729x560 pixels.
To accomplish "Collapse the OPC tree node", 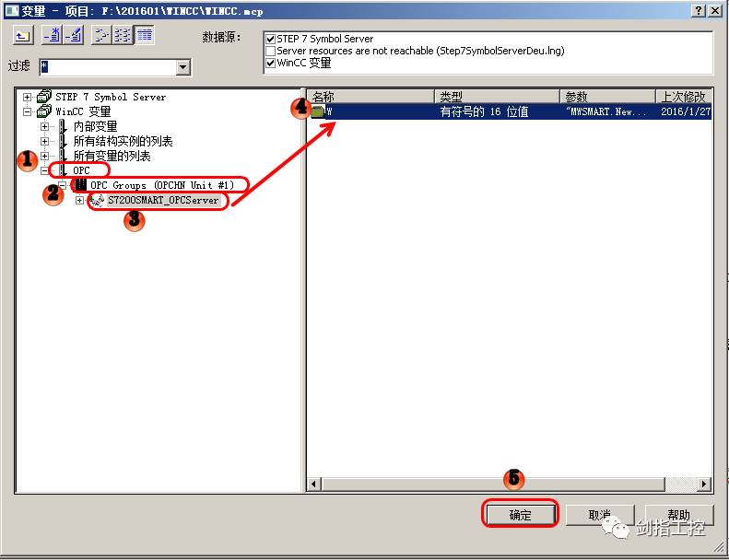I will coord(44,170).
